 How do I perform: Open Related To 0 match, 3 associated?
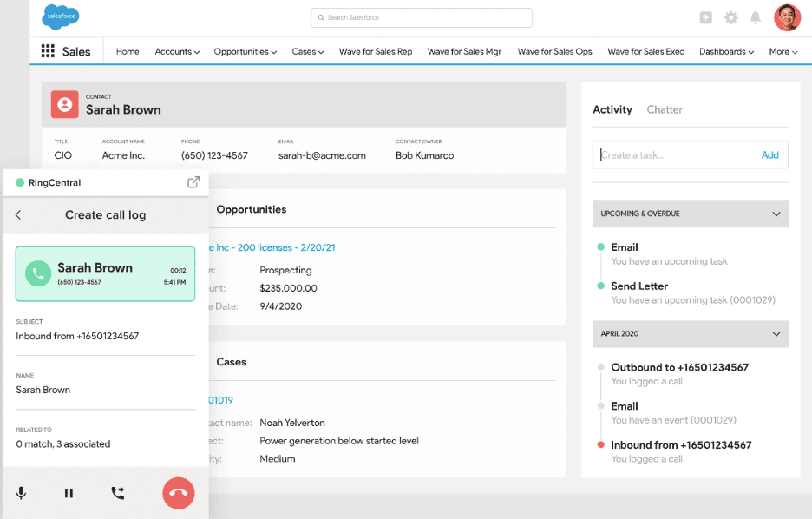click(63, 443)
